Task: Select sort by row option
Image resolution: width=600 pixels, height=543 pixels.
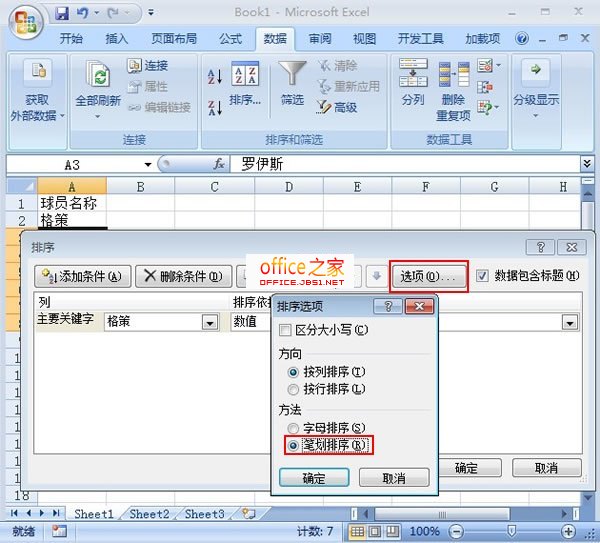Action: point(293,390)
